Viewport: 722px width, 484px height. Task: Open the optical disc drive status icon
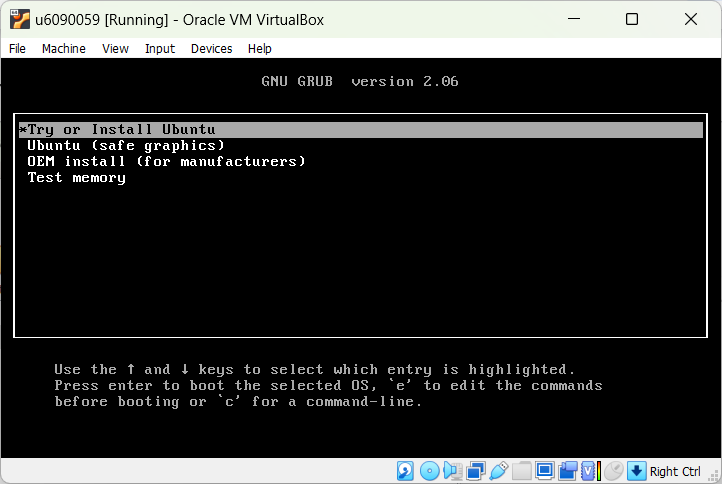click(x=430, y=471)
